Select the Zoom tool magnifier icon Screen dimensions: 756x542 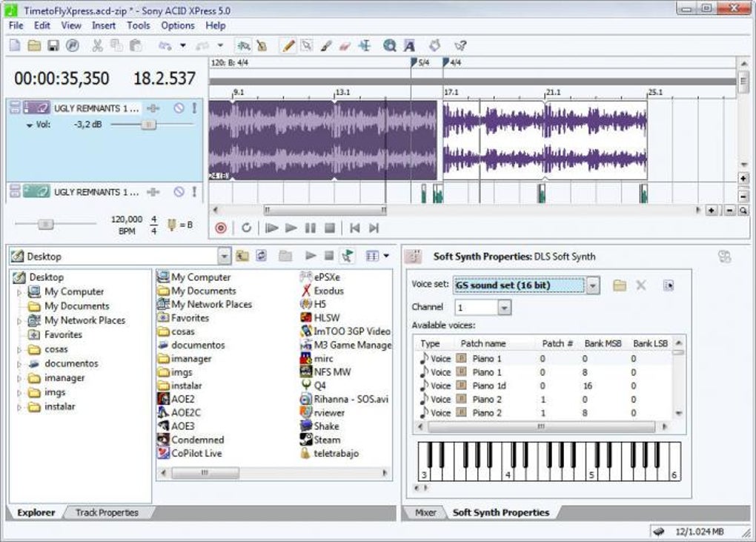[388, 45]
